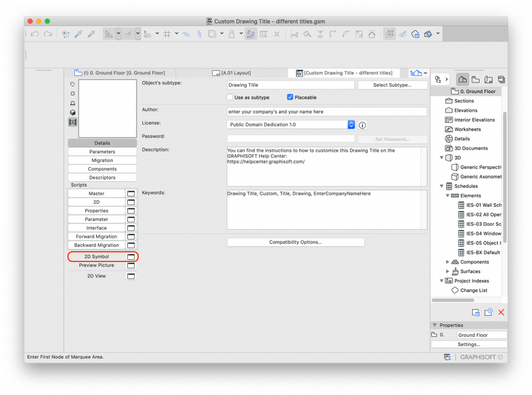Toggle the guide lines triangle button
The image size is (532, 395).
(x=109, y=34)
